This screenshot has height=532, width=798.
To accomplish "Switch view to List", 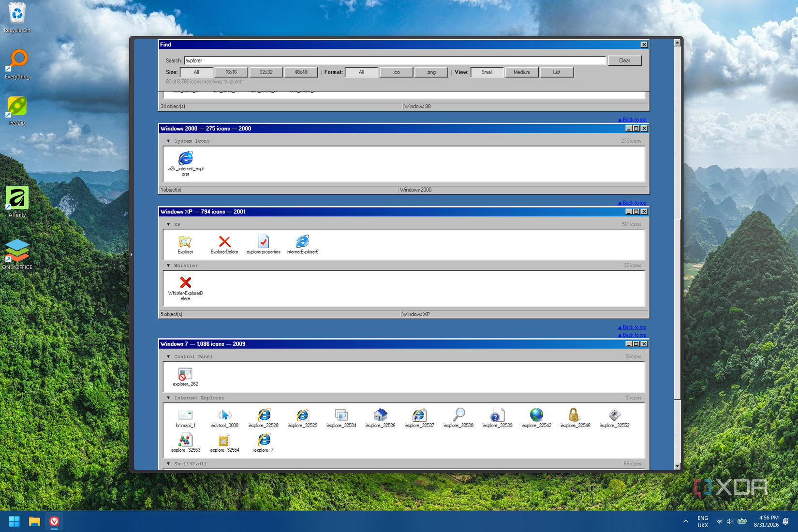I will [557, 72].
